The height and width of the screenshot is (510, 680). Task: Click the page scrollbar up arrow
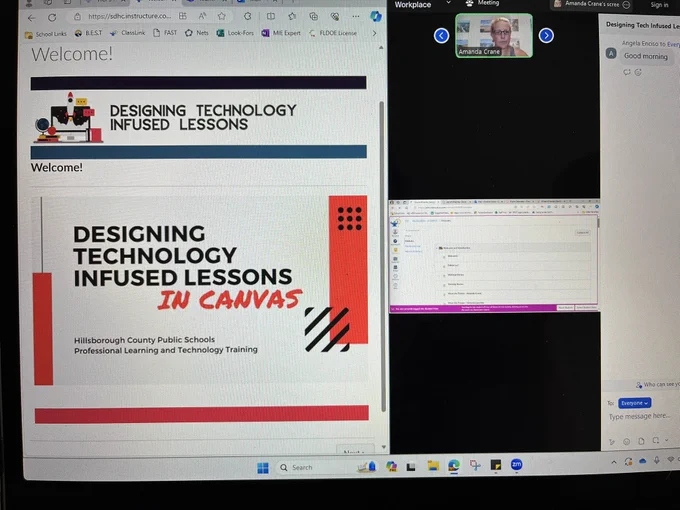(x=381, y=48)
